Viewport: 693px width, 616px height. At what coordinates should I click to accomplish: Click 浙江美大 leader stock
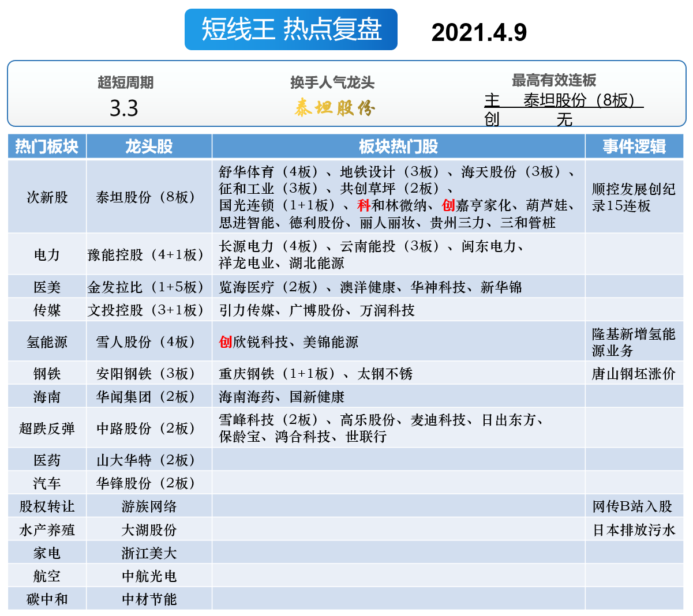pos(149,553)
